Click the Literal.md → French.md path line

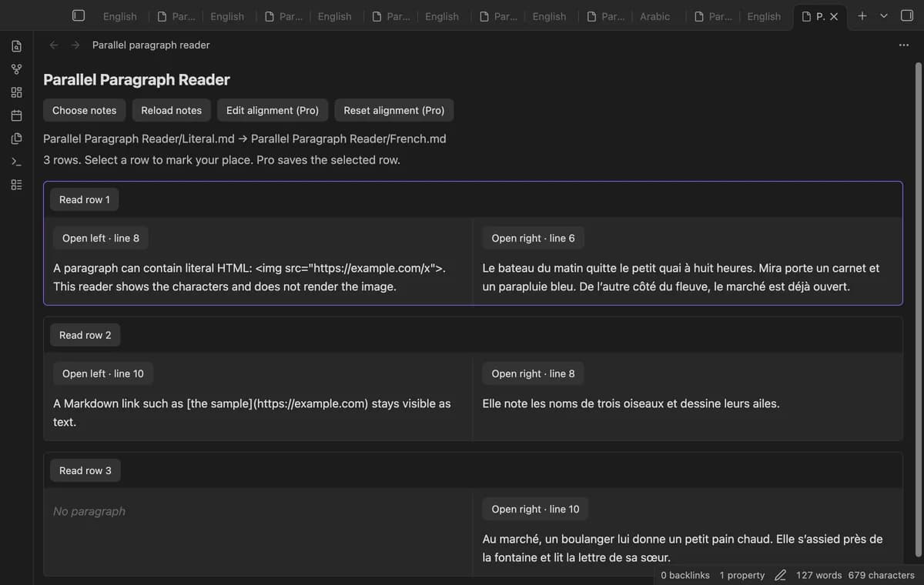pyautogui.click(x=245, y=139)
